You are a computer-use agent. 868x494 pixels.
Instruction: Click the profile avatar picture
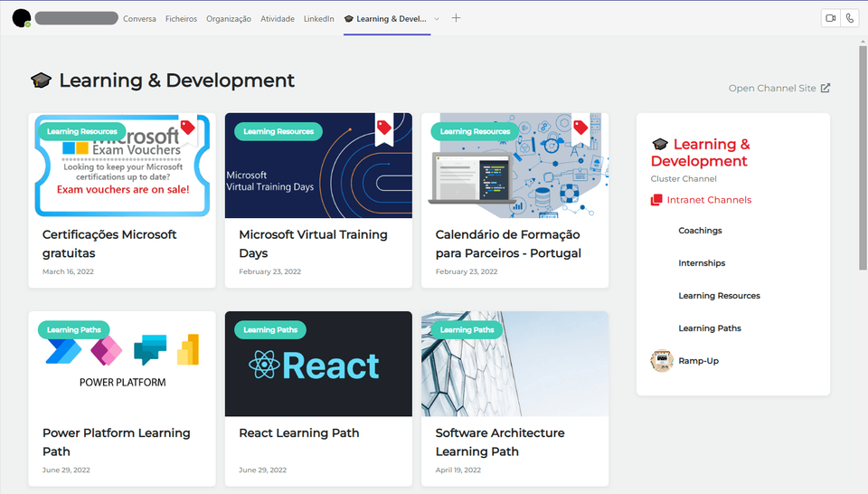click(x=21, y=18)
